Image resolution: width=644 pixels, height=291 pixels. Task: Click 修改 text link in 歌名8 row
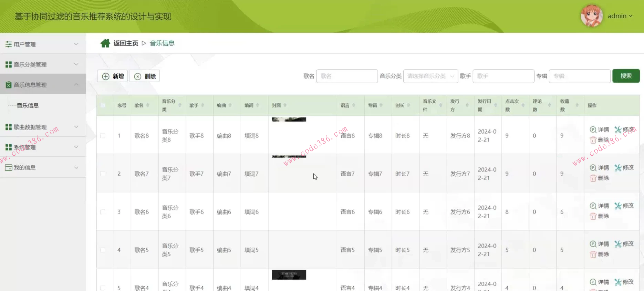pyautogui.click(x=628, y=129)
